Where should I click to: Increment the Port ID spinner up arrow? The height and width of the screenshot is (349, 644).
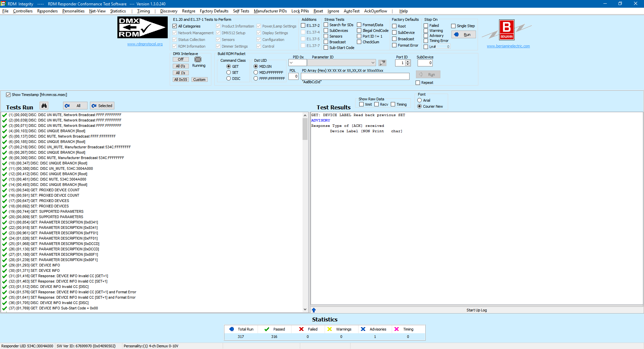tap(408, 61)
